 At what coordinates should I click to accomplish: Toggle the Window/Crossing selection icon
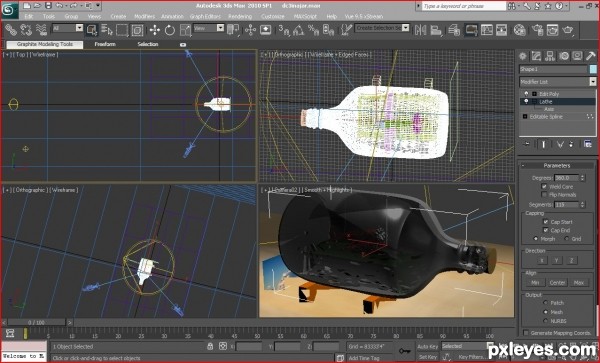point(137,30)
